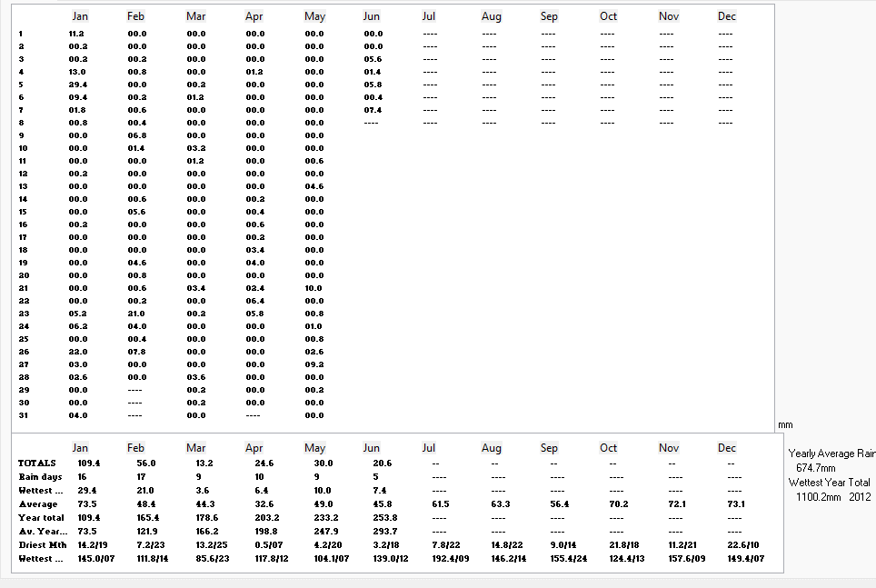The width and height of the screenshot is (876, 588).
Task: Select the Wettest value 192.4/09 for Jul
Action: click(451, 558)
